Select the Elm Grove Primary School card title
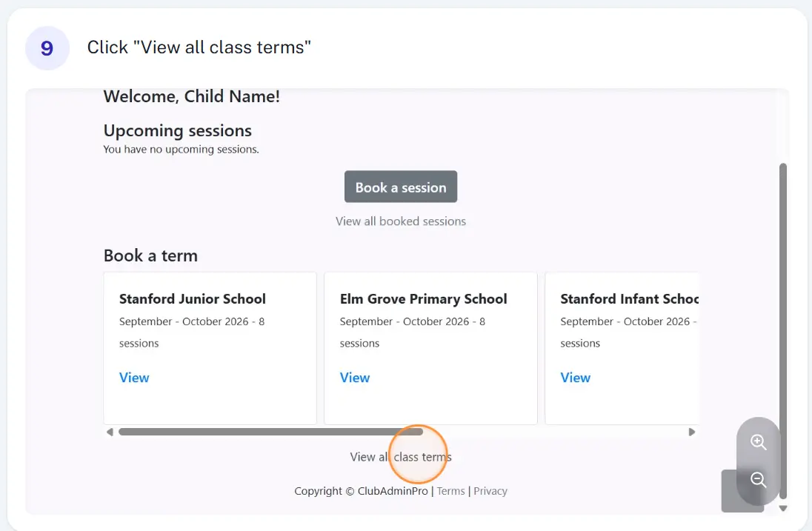The width and height of the screenshot is (812, 531). [x=424, y=299]
